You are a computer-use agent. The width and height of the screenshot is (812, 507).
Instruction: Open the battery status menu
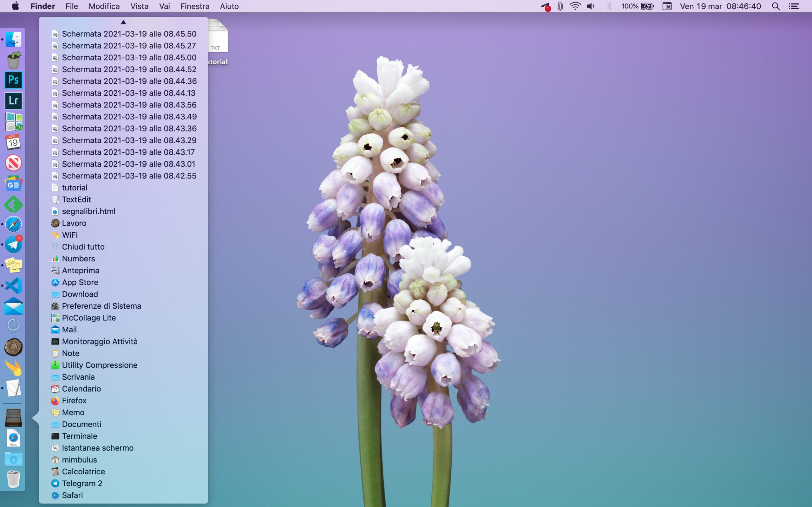647,6
